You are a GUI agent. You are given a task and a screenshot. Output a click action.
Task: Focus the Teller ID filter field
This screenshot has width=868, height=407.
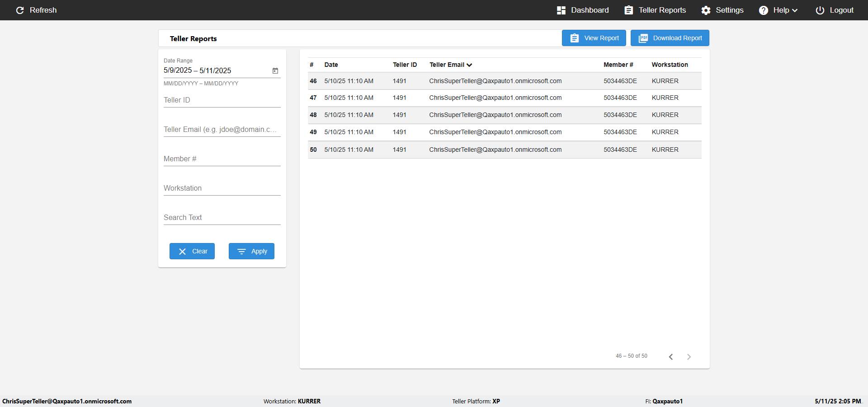(222, 100)
